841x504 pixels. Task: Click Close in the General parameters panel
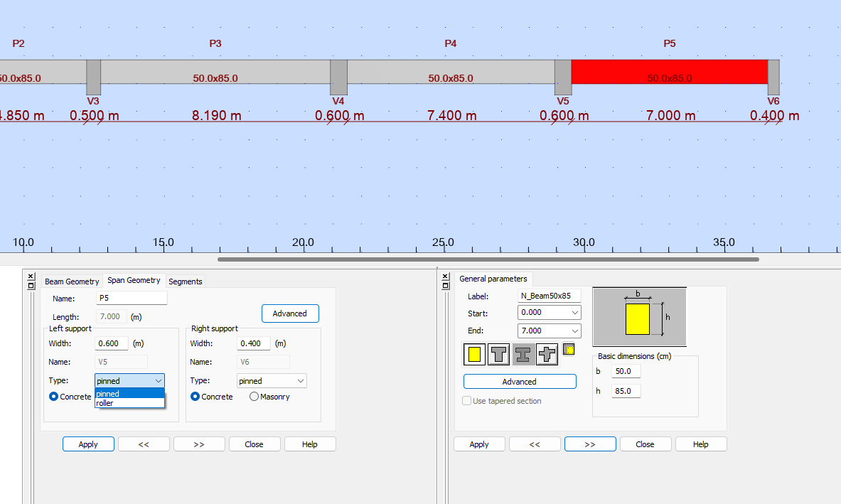[646, 444]
